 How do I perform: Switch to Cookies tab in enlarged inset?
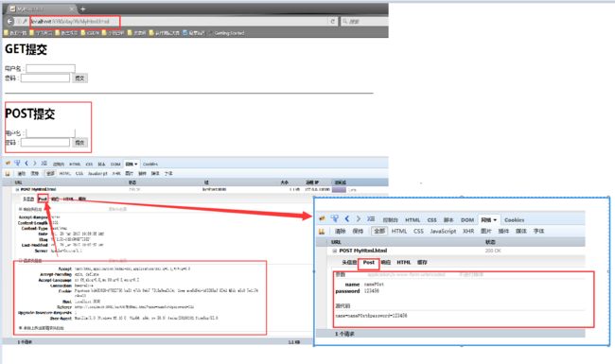514,220
